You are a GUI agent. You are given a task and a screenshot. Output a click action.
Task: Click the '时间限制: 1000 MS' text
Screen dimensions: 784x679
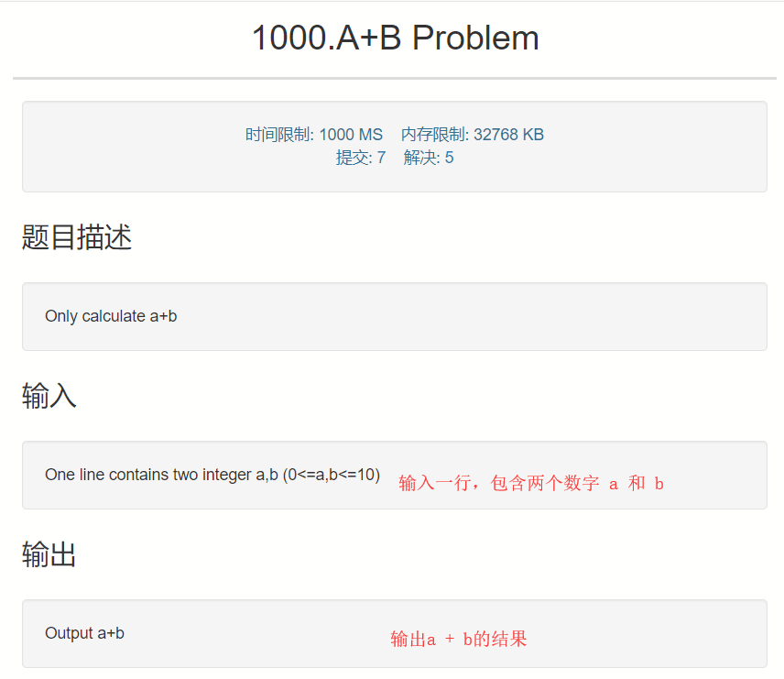(314, 135)
